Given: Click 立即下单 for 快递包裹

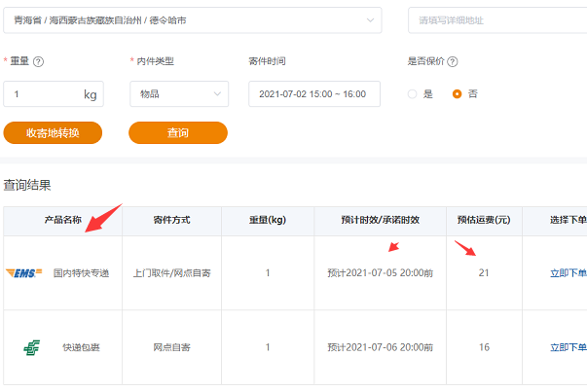Looking at the screenshot, I should [x=569, y=347].
